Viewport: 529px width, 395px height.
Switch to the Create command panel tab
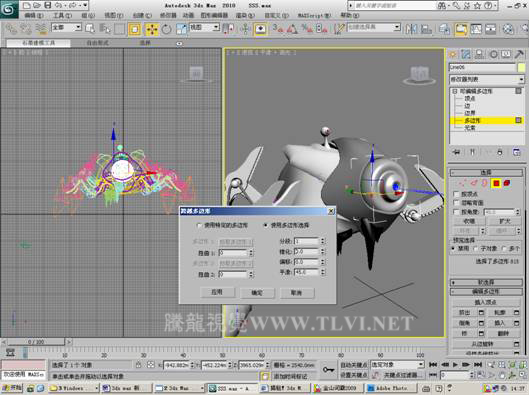click(453, 54)
